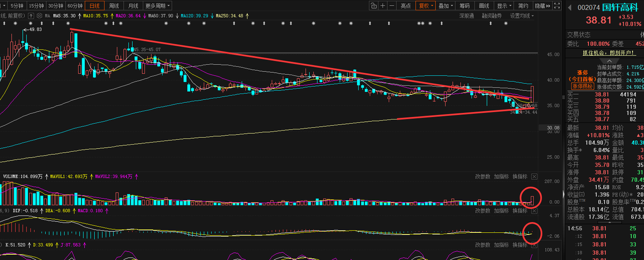Switch to 60分钟 period
This screenshot has width=644, height=260.
coord(74,6)
